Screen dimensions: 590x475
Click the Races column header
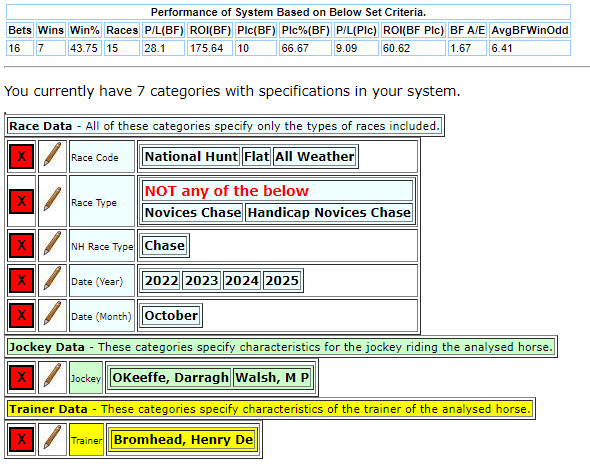tap(122, 30)
